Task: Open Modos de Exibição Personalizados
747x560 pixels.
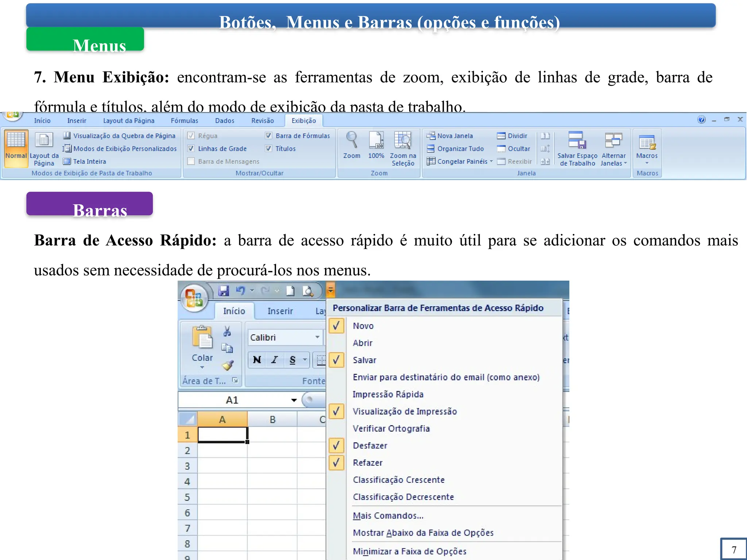Action: point(120,149)
